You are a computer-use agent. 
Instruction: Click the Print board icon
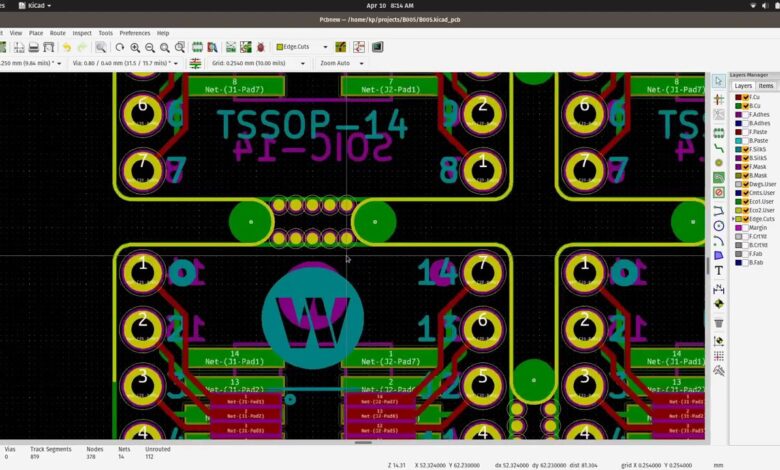[x=34, y=47]
